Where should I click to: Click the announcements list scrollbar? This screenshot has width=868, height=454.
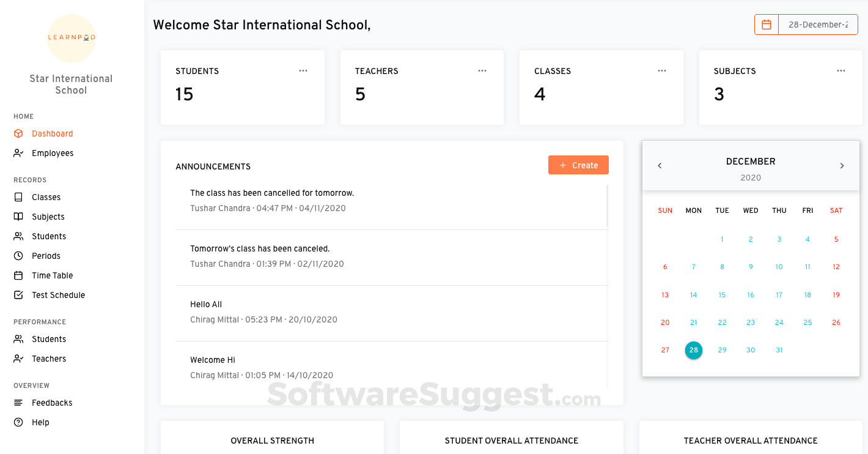click(607, 206)
